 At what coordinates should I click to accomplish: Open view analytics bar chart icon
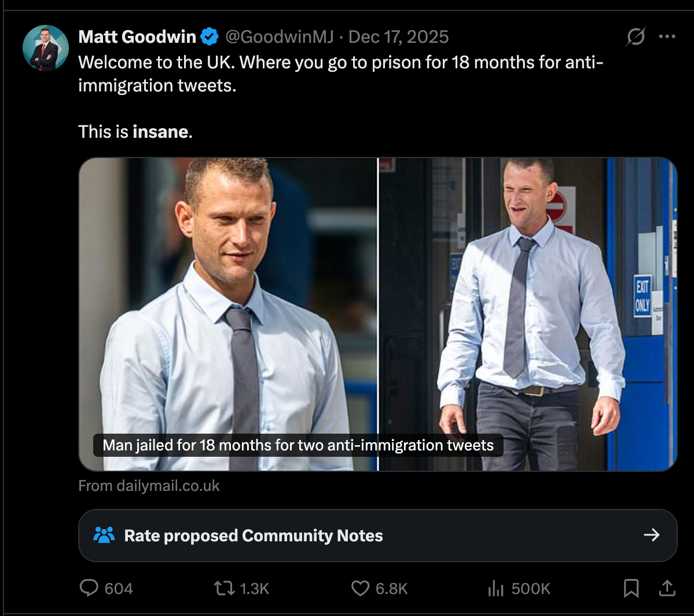tap(496, 589)
